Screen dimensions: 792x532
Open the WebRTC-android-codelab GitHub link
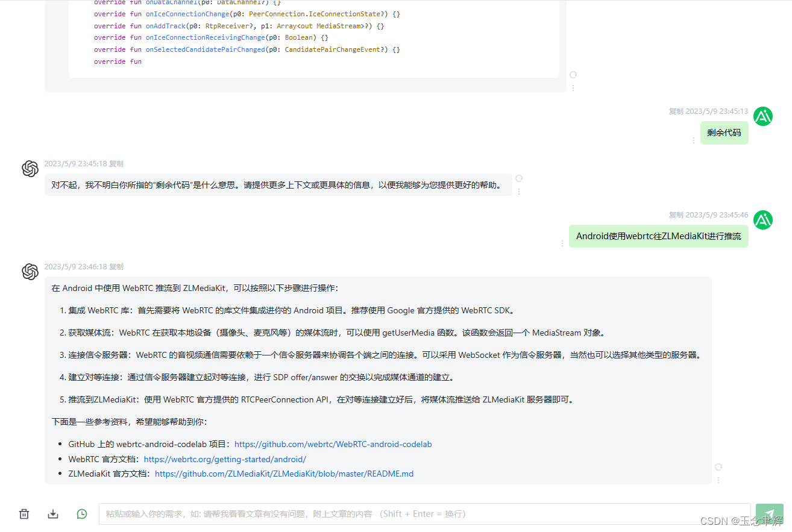[333, 444]
